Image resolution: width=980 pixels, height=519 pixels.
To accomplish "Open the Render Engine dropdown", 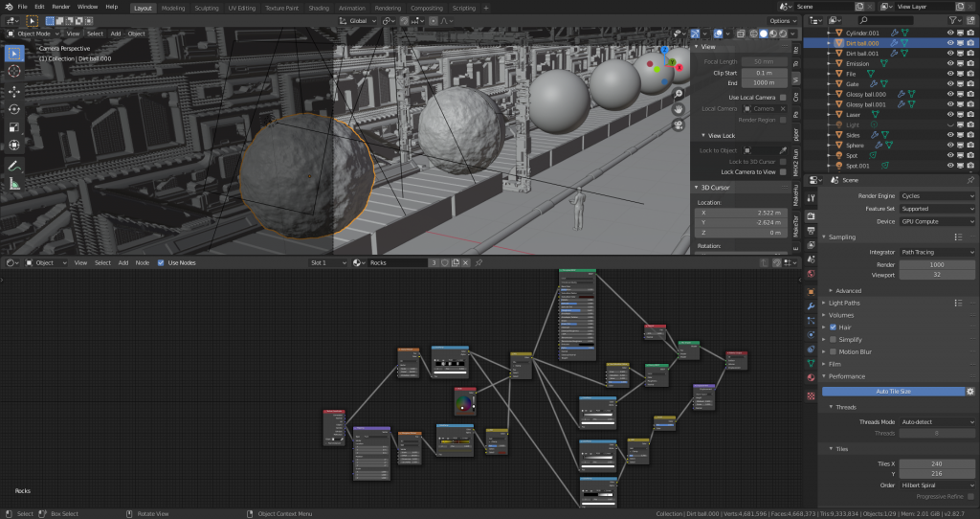I will click(x=937, y=195).
